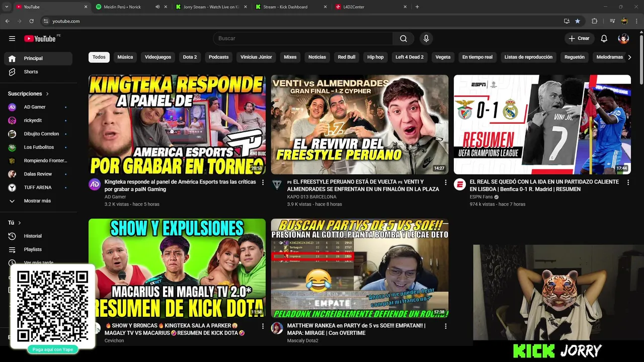Click the Buscar search field
Viewport: 644px width, 362px height.
pos(303,39)
